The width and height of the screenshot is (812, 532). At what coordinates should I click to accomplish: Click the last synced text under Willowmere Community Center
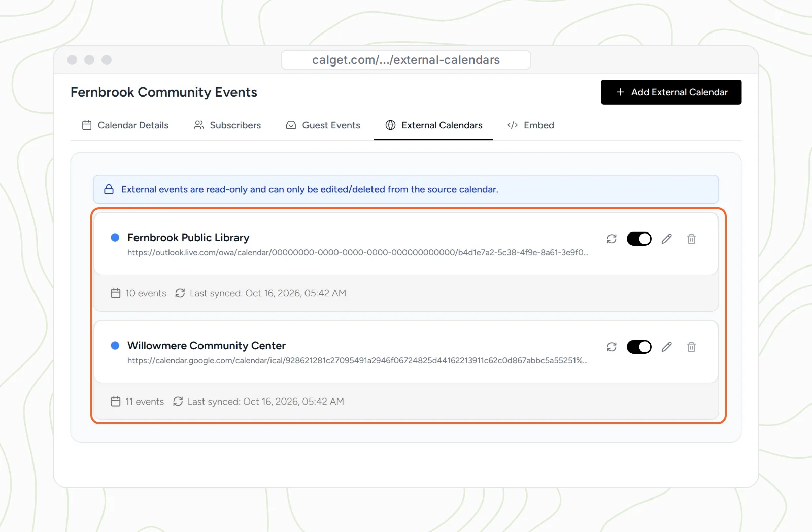tap(266, 402)
